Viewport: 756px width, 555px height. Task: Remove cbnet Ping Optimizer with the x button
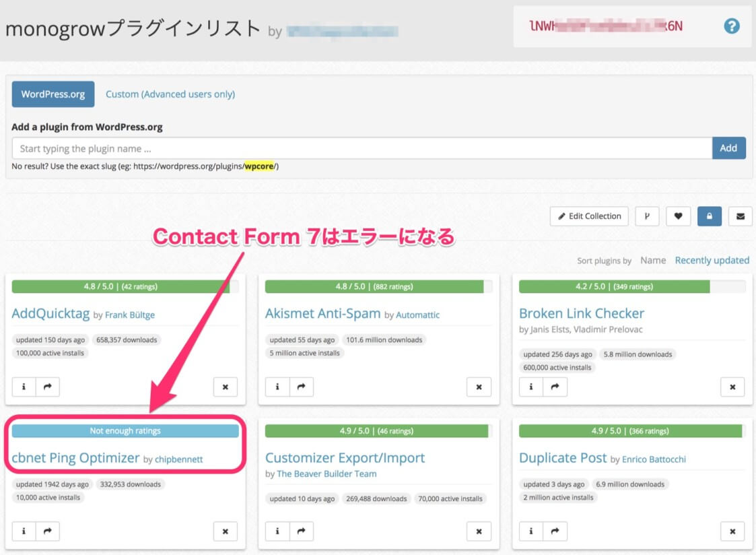click(x=225, y=531)
